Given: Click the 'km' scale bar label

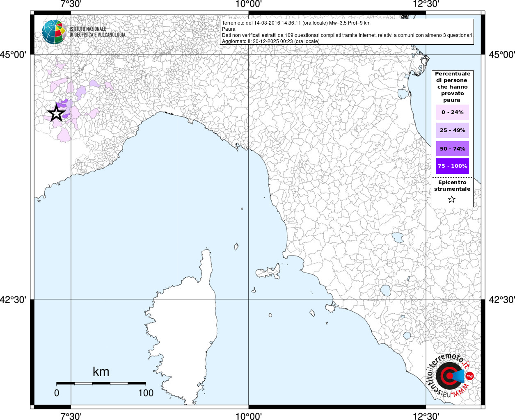Looking at the screenshot, I should (101, 372).
